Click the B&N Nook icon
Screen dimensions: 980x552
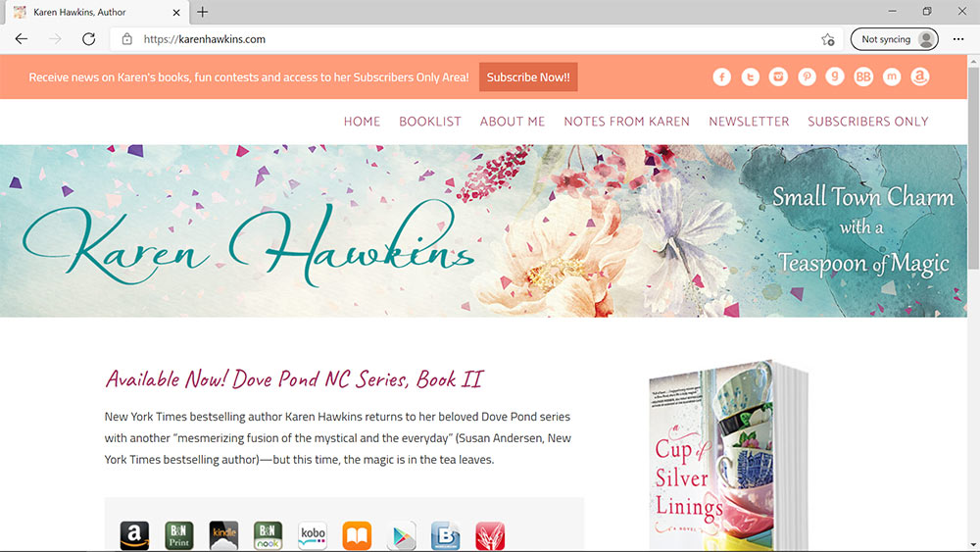click(268, 535)
